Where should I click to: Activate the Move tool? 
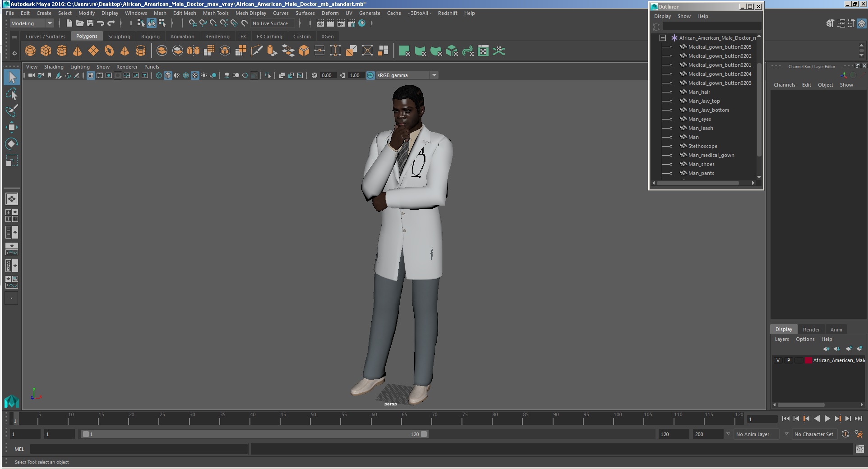tap(12, 127)
